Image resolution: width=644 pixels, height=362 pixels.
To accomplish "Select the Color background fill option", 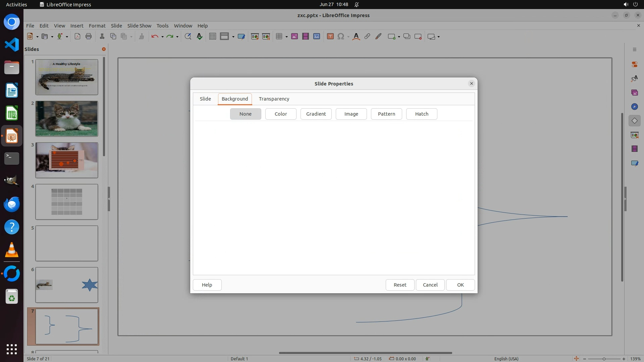I will pyautogui.click(x=280, y=114).
